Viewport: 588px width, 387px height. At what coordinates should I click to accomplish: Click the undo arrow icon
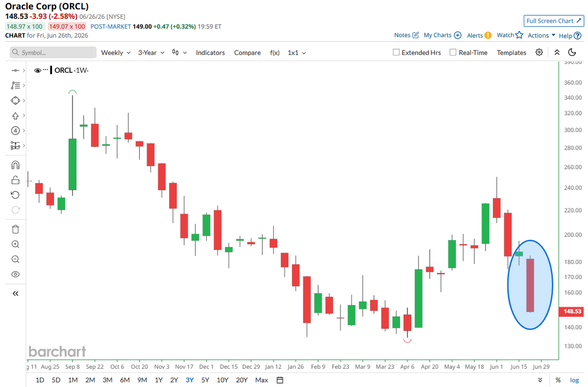[x=15, y=195]
